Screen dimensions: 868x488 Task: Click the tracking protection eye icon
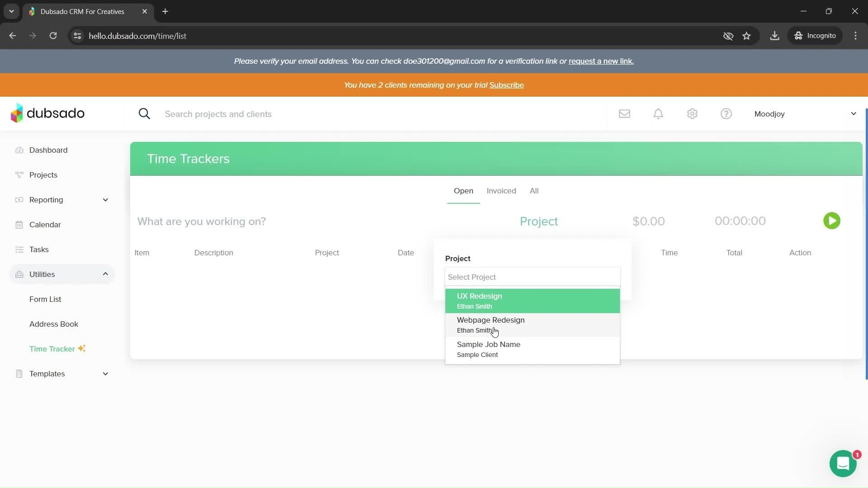(728, 36)
